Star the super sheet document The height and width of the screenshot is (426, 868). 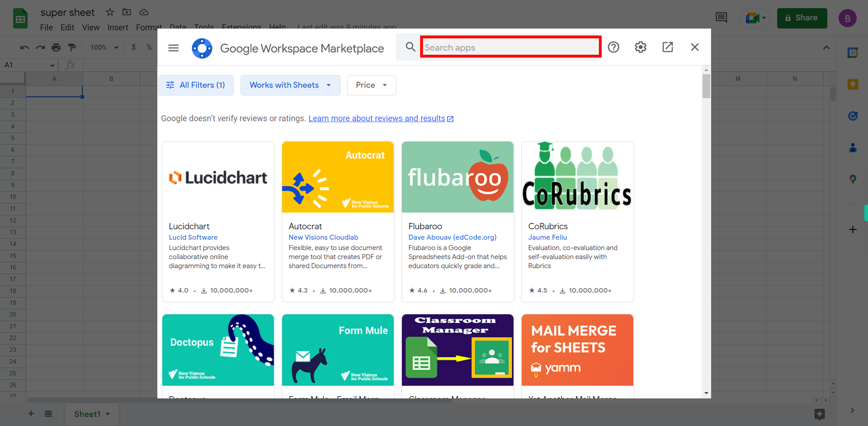[110, 12]
